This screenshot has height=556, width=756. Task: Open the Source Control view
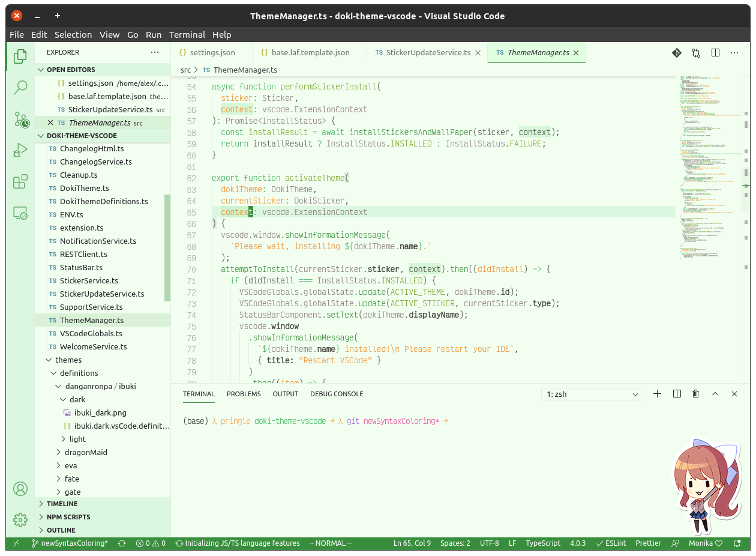(x=21, y=119)
